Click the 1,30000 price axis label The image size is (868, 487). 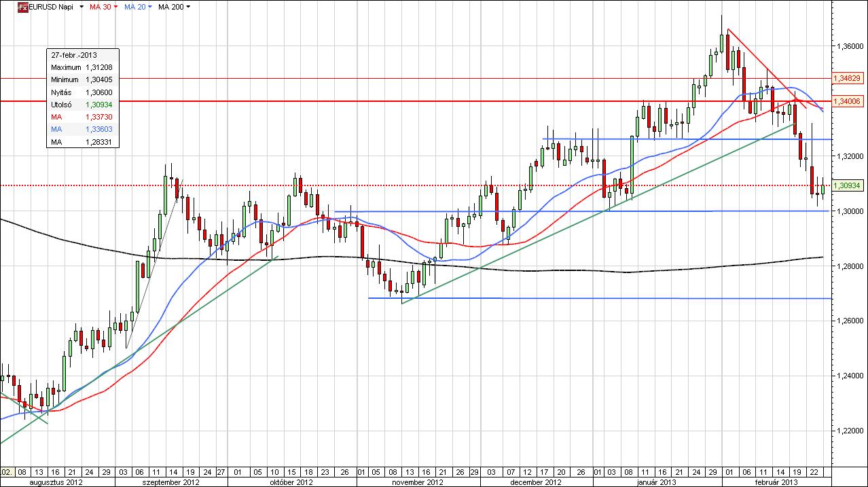click(x=849, y=211)
